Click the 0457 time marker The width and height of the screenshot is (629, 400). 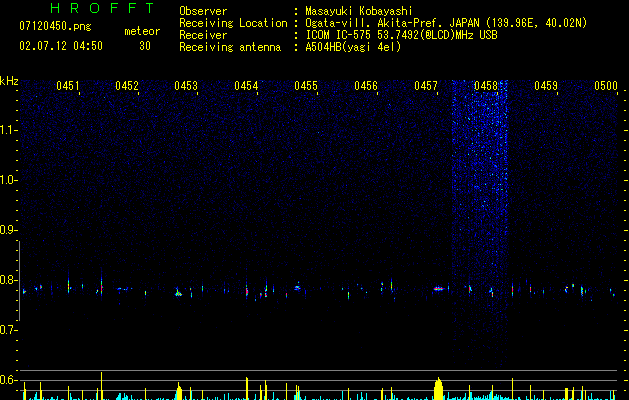(426, 85)
